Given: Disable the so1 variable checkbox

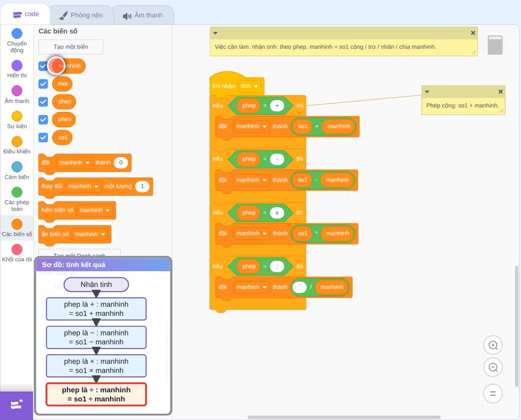Looking at the screenshot, I should 43,137.
